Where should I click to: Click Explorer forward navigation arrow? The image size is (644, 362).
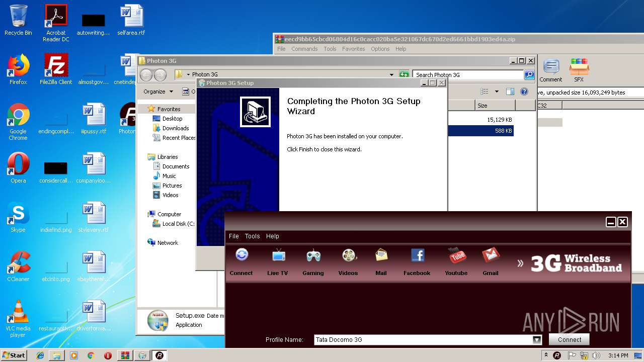(x=160, y=75)
